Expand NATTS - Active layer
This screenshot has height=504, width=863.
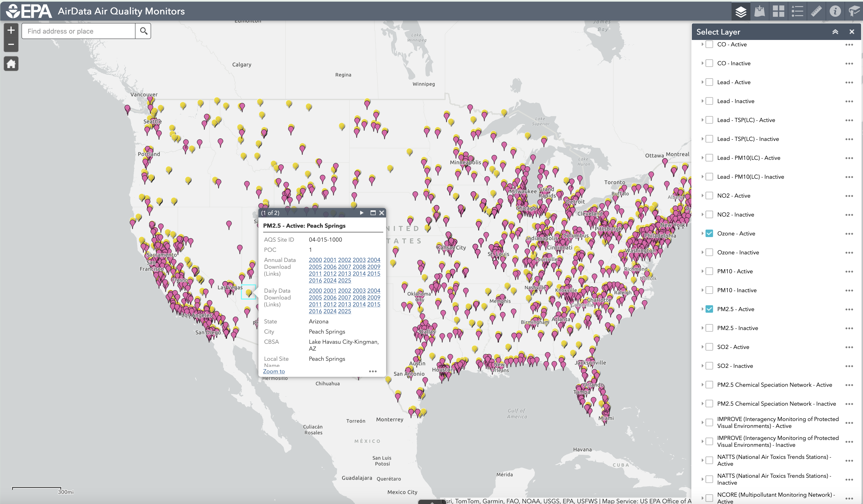click(x=702, y=460)
